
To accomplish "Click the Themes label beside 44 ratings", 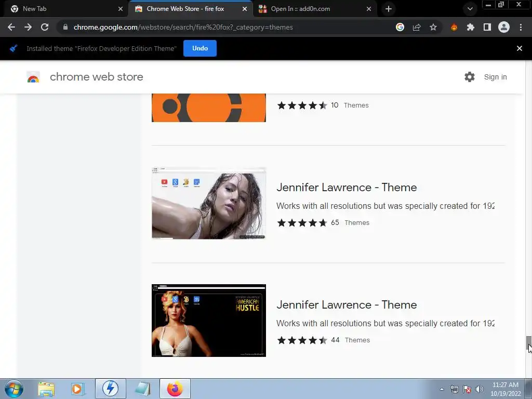I will coord(357,340).
